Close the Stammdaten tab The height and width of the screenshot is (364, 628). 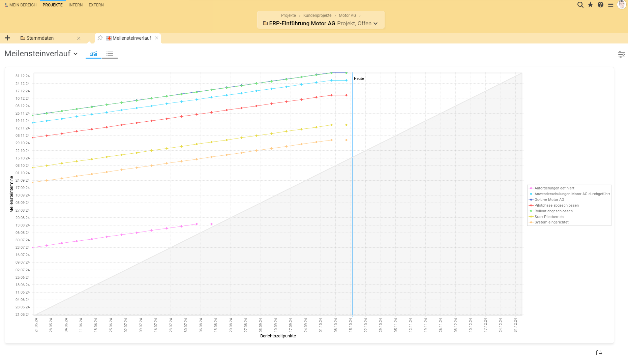tap(79, 38)
